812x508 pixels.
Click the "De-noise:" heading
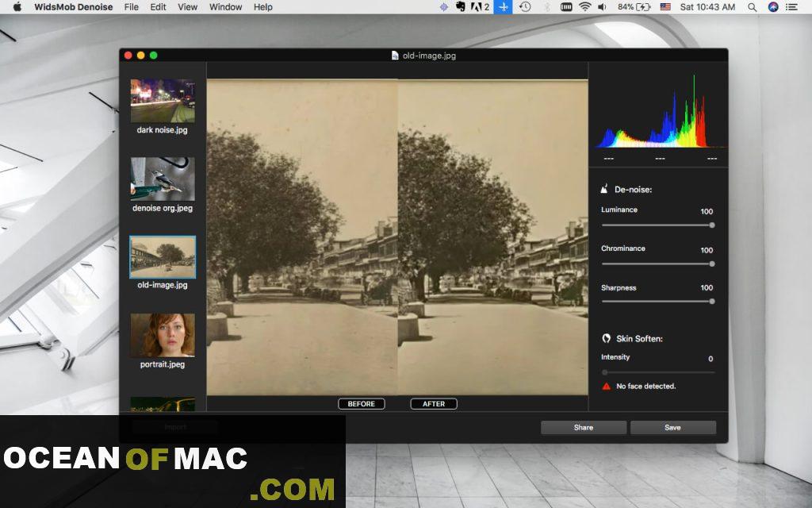tap(633, 189)
